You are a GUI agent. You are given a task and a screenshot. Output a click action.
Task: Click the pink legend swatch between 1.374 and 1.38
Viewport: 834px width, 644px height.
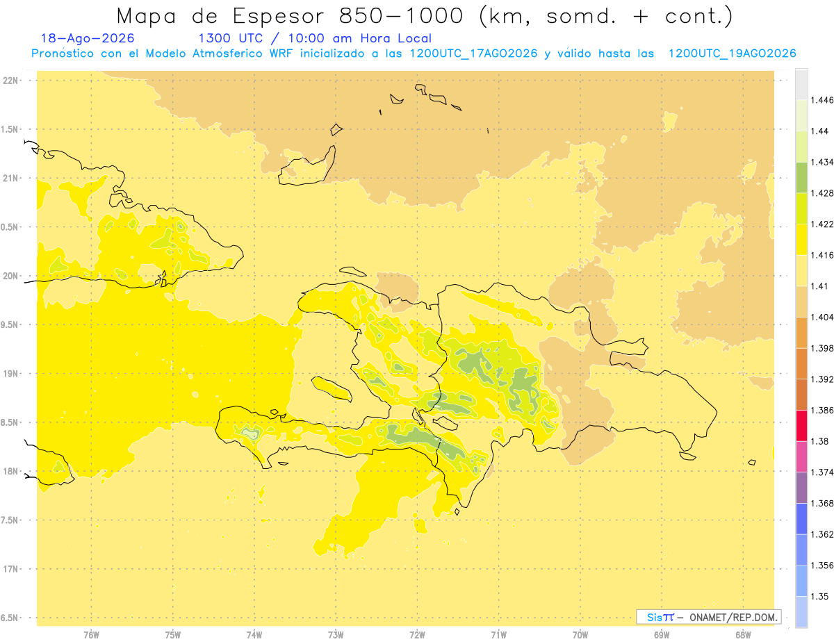tap(801, 456)
